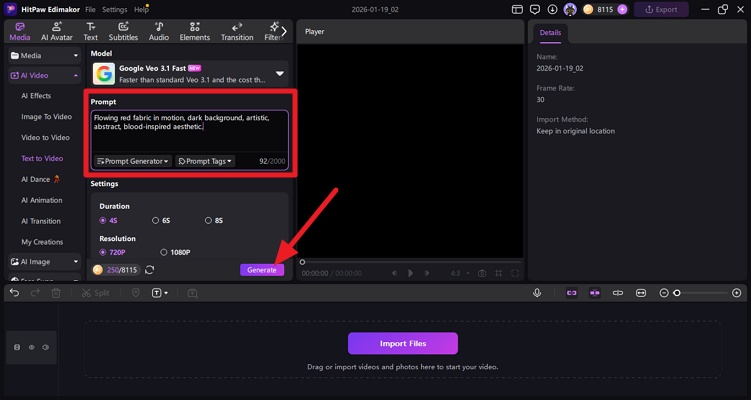Image resolution: width=751 pixels, height=400 pixels.
Task: Click the refresh credits icon
Action: pyautogui.click(x=150, y=270)
